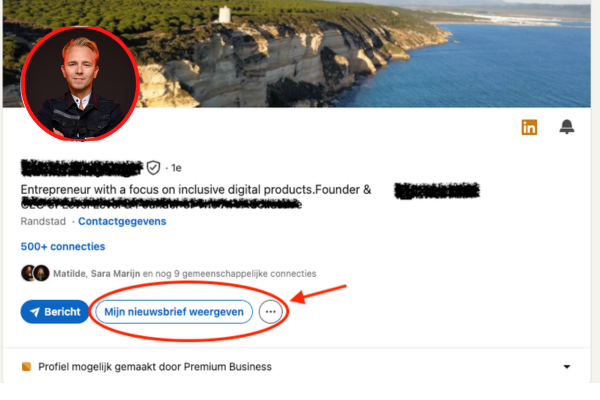The image size is (600, 400).
Task: Click the verification shield badge next to name
Action: [153, 168]
